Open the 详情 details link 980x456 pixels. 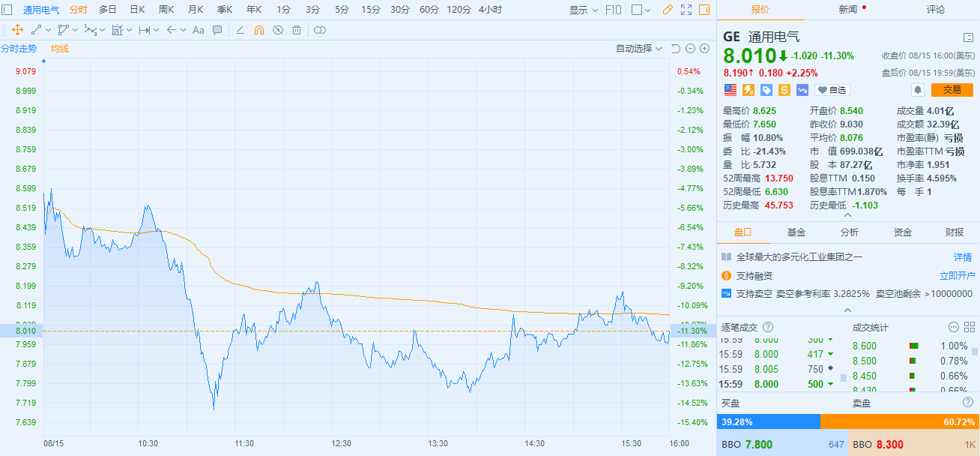pos(963,257)
